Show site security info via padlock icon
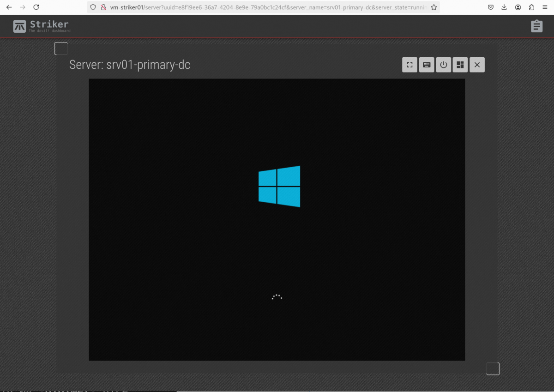The height and width of the screenshot is (392, 554). pyautogui.click(x=103, y=7)
